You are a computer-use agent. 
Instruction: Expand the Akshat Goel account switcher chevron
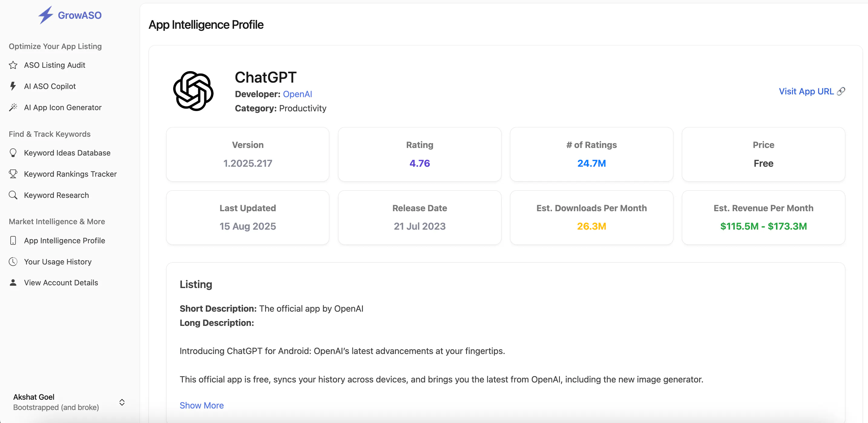(122, 402)
